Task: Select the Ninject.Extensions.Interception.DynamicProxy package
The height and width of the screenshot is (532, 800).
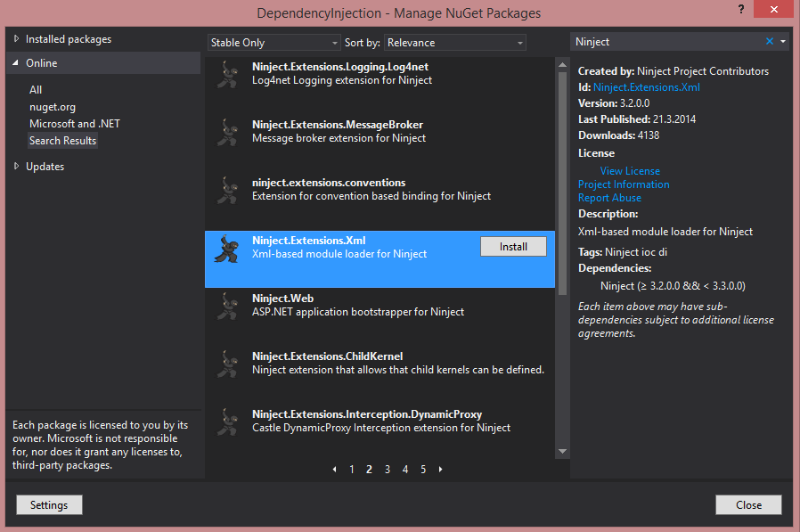Action: (x=380, y=431)
